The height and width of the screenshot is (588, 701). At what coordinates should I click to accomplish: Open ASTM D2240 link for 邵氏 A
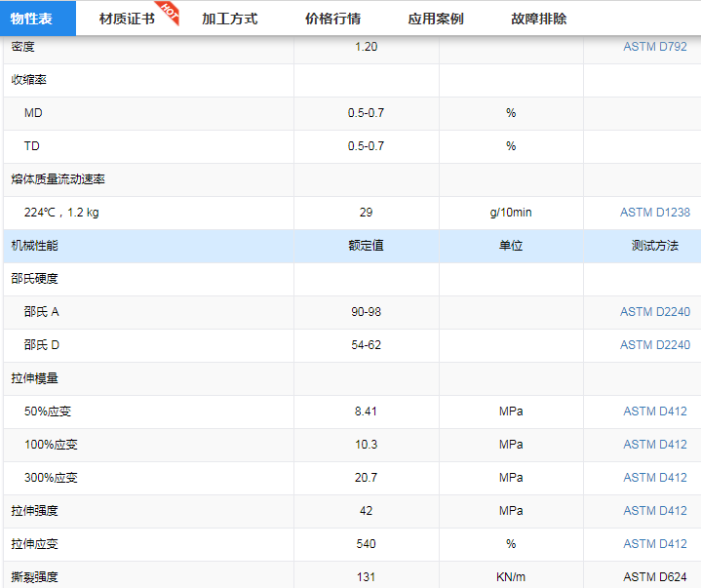pyautogui.click(x=654, y=312)
